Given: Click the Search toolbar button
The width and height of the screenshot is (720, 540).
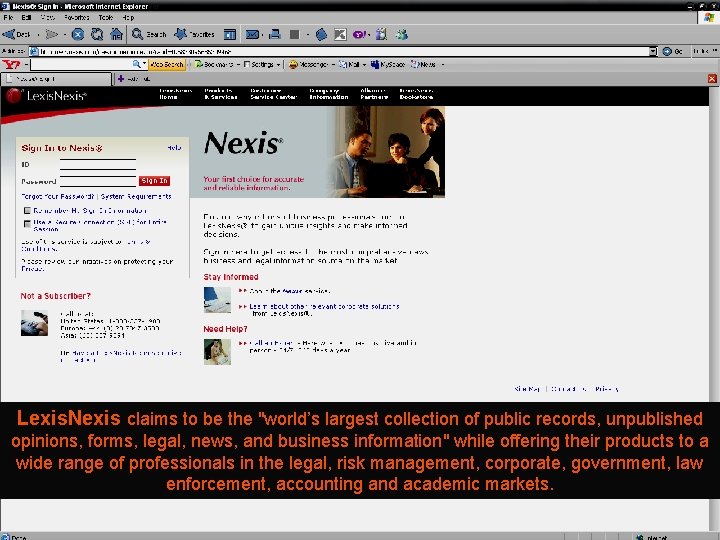Looking at the screenshot, I should 149,34.
